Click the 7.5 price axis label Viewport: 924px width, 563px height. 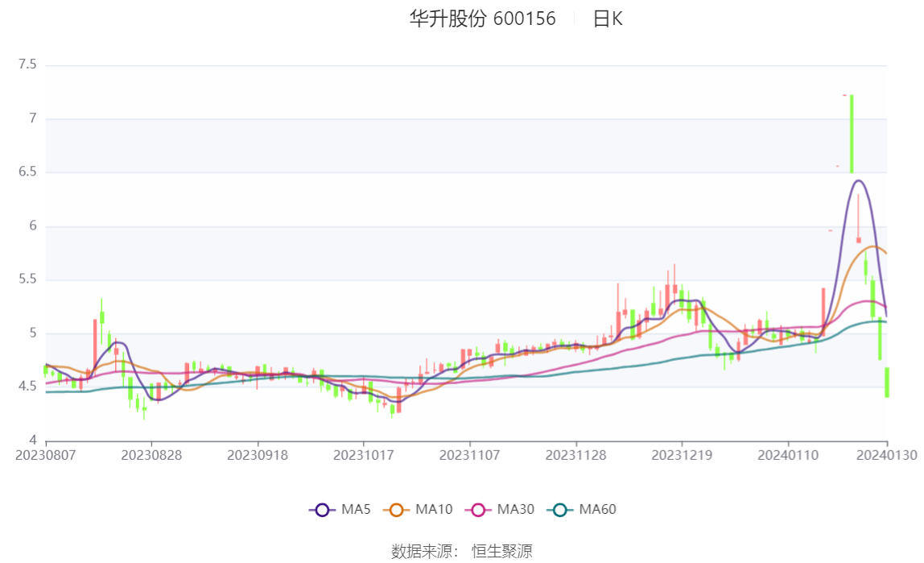[27, 64]
